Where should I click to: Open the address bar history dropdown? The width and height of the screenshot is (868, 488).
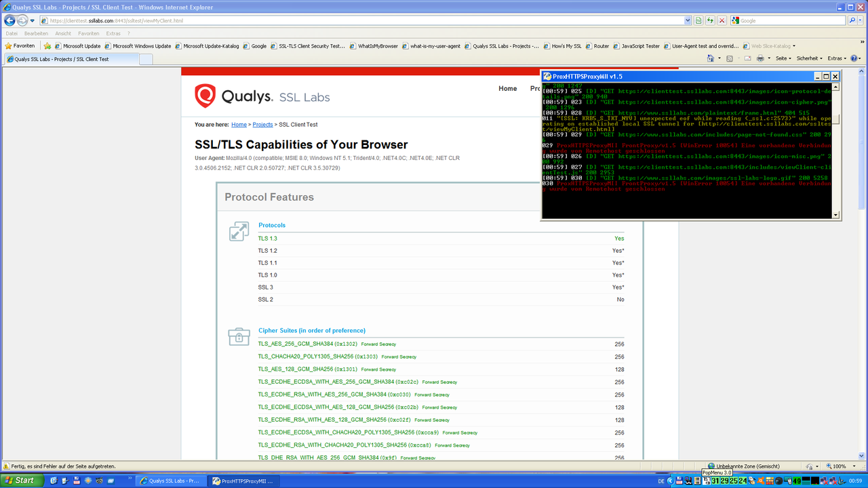click(x=688, y=21)
